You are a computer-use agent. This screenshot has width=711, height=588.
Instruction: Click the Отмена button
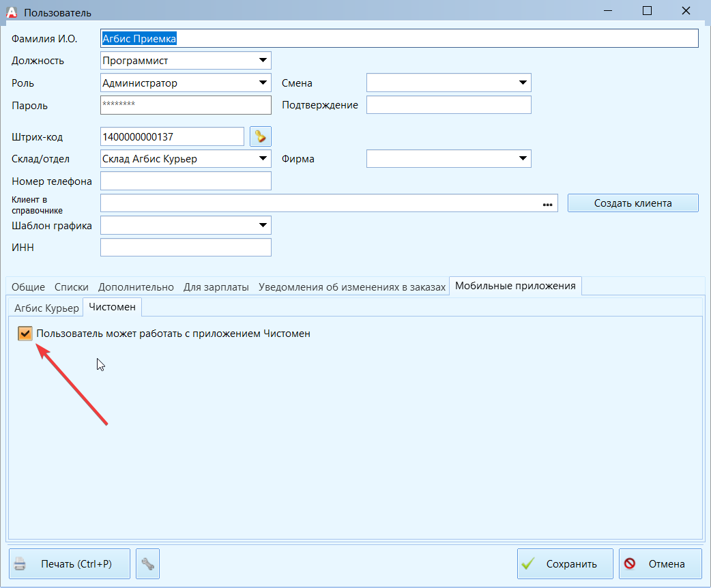[661, 563]
